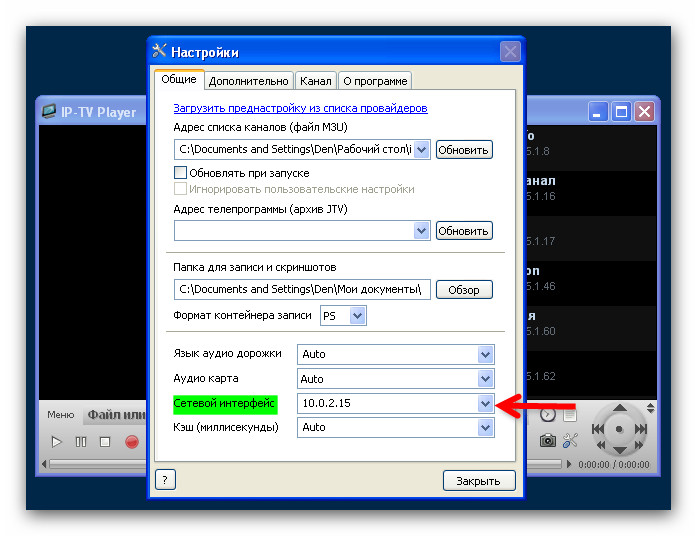Select channel entry ending 5.1.16
The image size is (697, 536).
point(591,193)
